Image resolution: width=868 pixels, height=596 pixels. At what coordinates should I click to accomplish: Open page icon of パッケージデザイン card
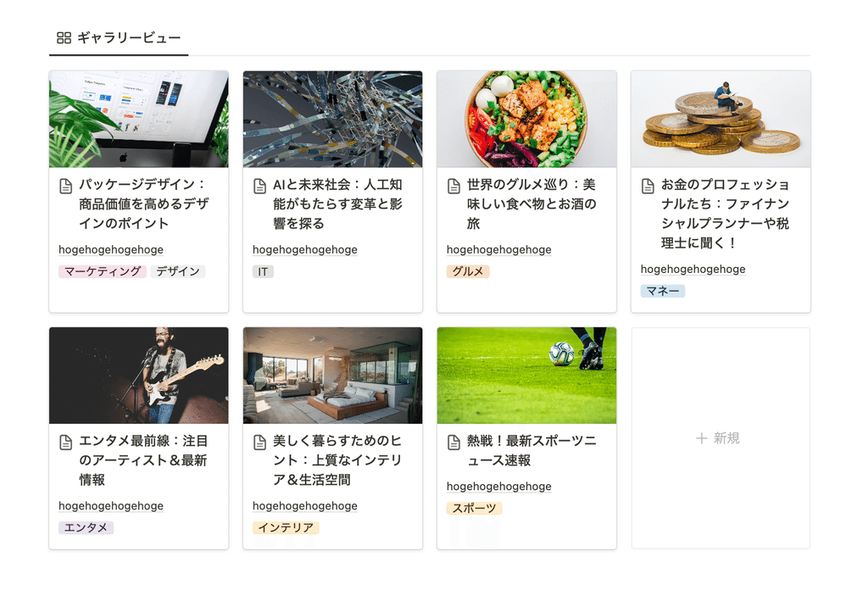pyautogui.click(x=66, y=187)
